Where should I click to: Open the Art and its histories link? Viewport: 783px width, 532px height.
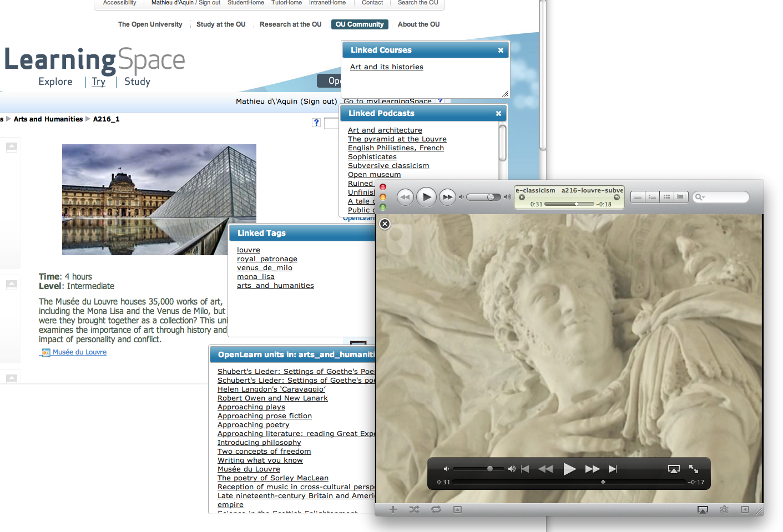(386, 67)
